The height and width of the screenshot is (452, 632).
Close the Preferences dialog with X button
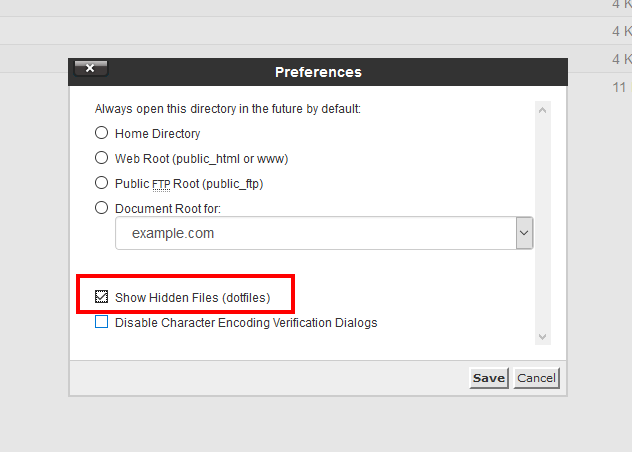coord(90,69)
